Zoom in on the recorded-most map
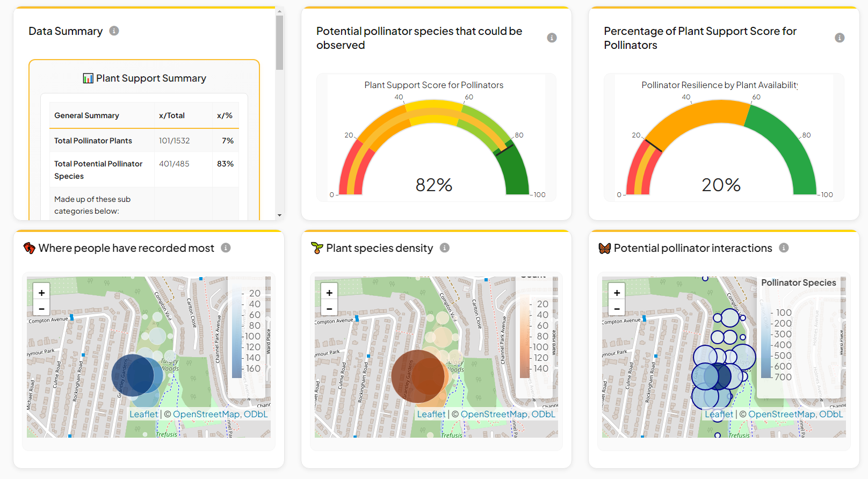This screenshot has width=868, height=479. (41, 292)
